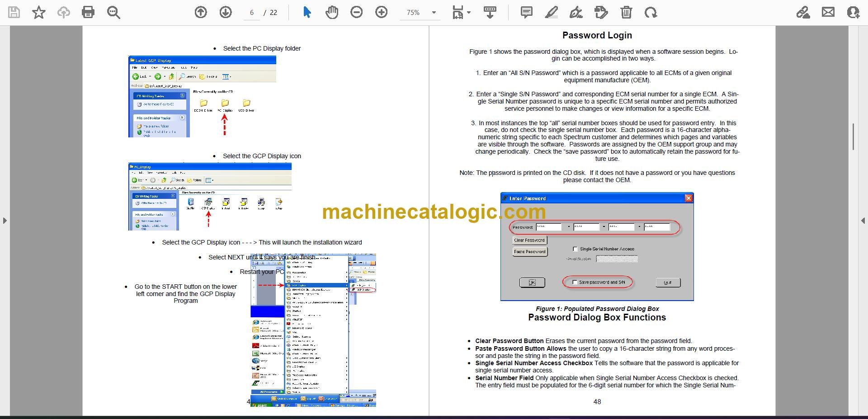Save the PDF file
The height and width of the screenshot is (419, 868).
[x=14, y=12]
